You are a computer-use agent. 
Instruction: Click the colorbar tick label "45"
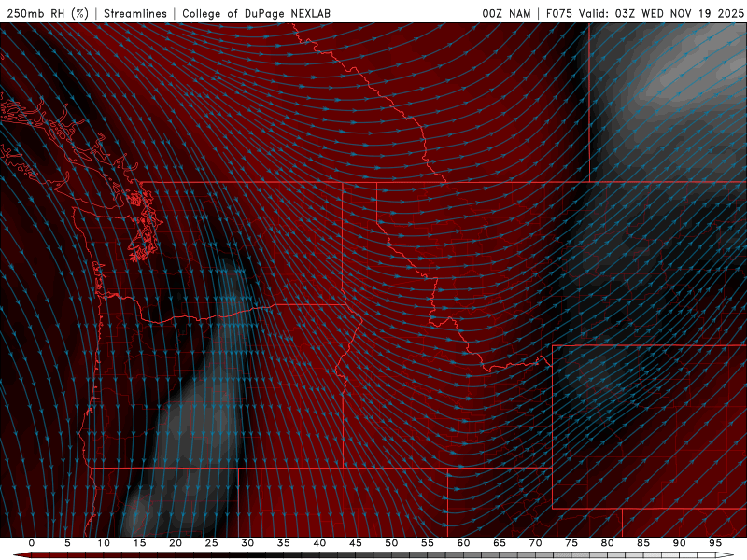pyautogui.click(x=355, y=543)
